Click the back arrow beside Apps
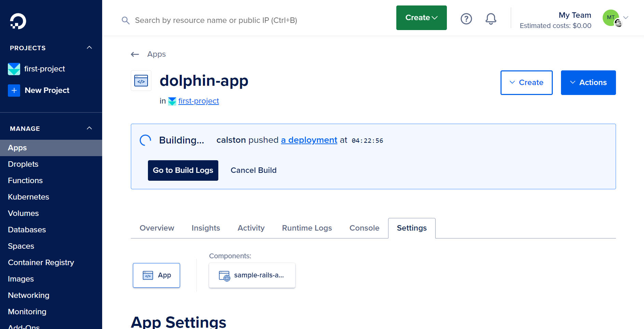The width and height of the screenshot is (644, 329). (x=135, y=54)
